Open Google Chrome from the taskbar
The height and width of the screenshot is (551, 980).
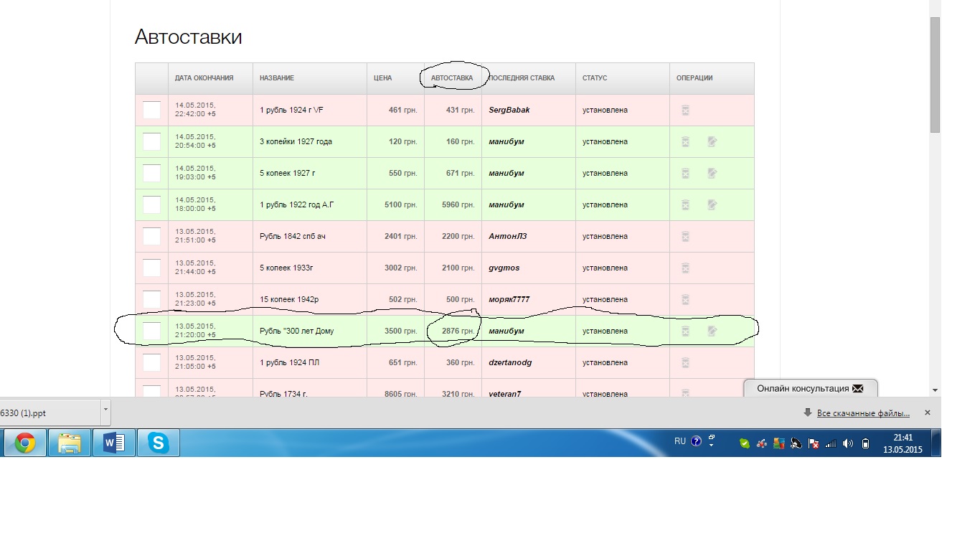point(25,443)
